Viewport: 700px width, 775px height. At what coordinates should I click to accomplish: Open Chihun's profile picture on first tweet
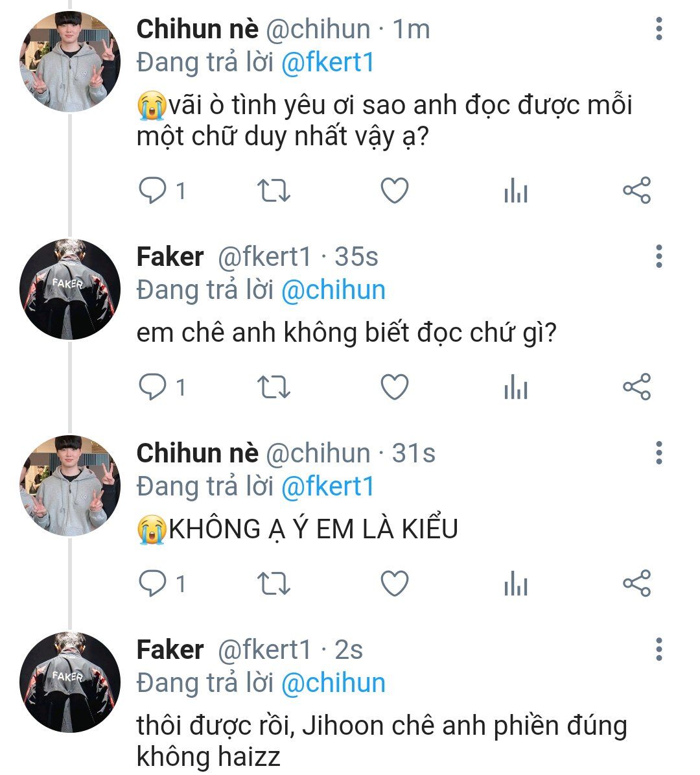(71, 62)
